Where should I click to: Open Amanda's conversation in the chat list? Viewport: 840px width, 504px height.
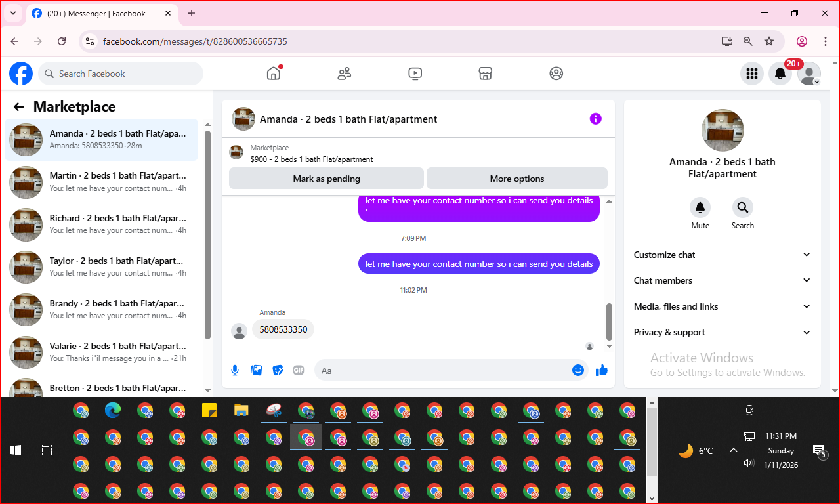point(102,139)
